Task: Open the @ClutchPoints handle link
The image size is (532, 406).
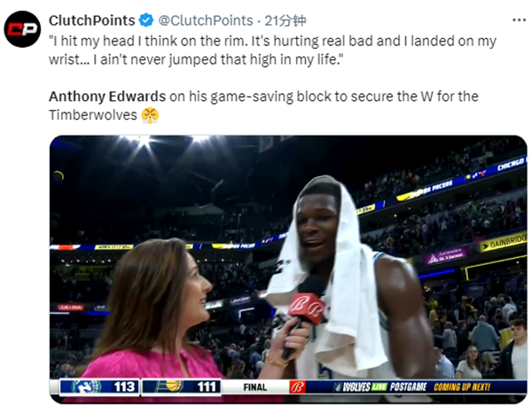Action: [x=206, y=20]
